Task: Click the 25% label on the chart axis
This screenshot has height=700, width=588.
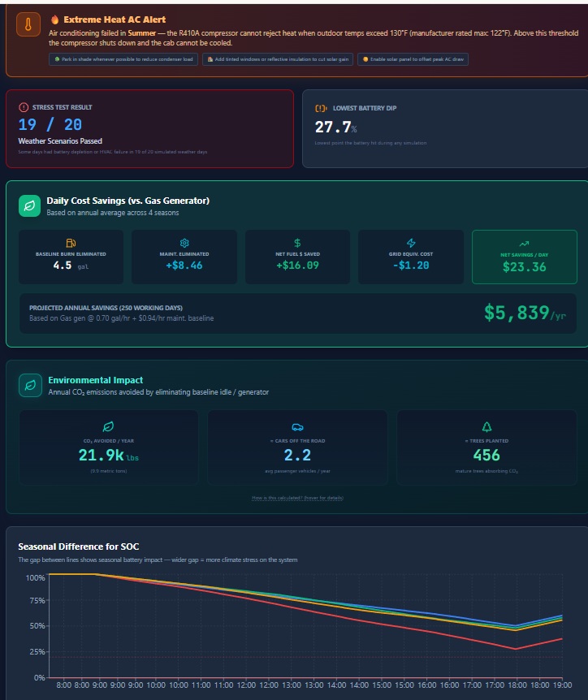Action: [37, 652]
